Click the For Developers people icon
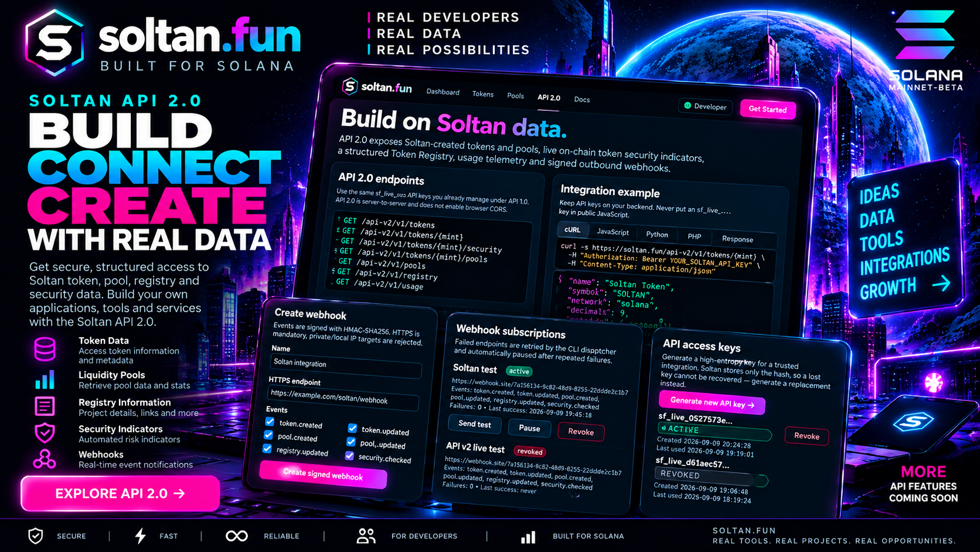 (366, 536)
